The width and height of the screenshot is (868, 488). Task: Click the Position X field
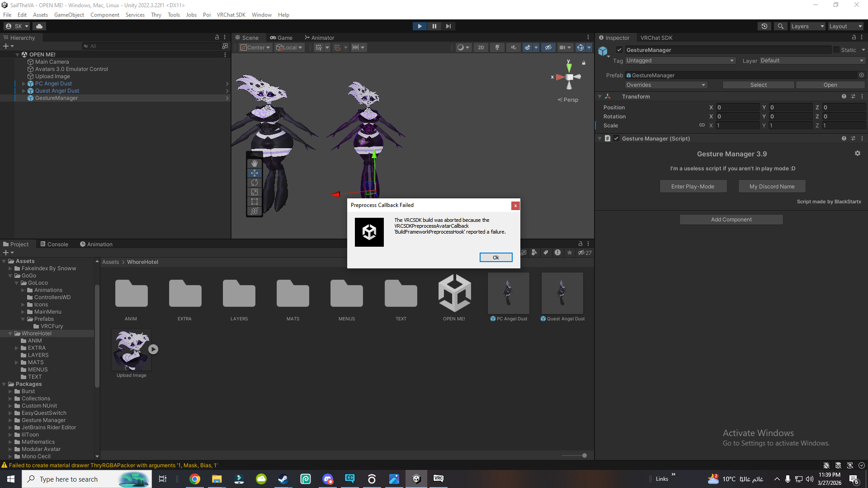738,107
